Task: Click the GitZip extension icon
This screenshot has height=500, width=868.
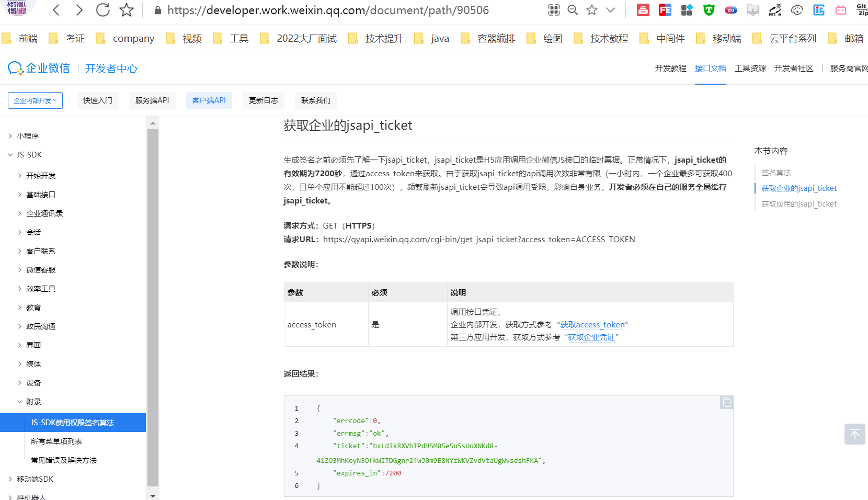Action: (861, 8)
